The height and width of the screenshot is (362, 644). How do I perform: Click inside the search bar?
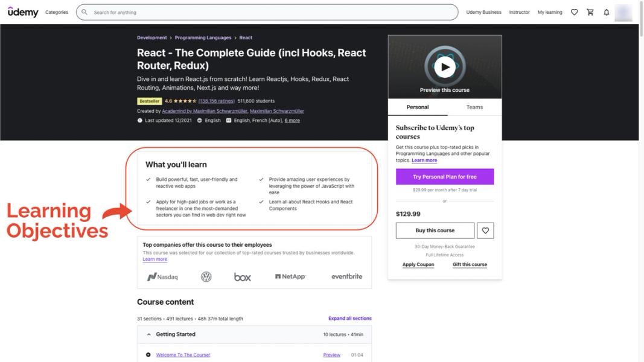coord(241,11)
